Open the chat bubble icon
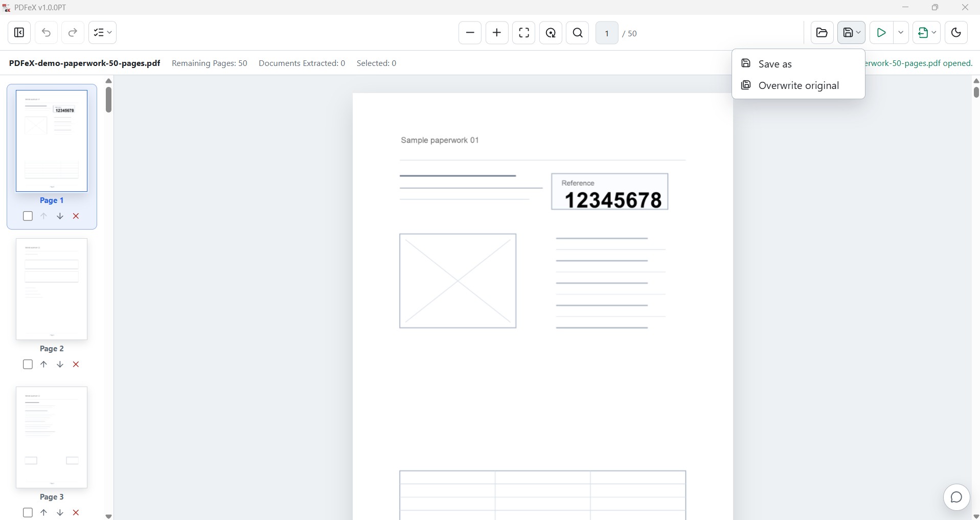 click(x=956, y=497)
